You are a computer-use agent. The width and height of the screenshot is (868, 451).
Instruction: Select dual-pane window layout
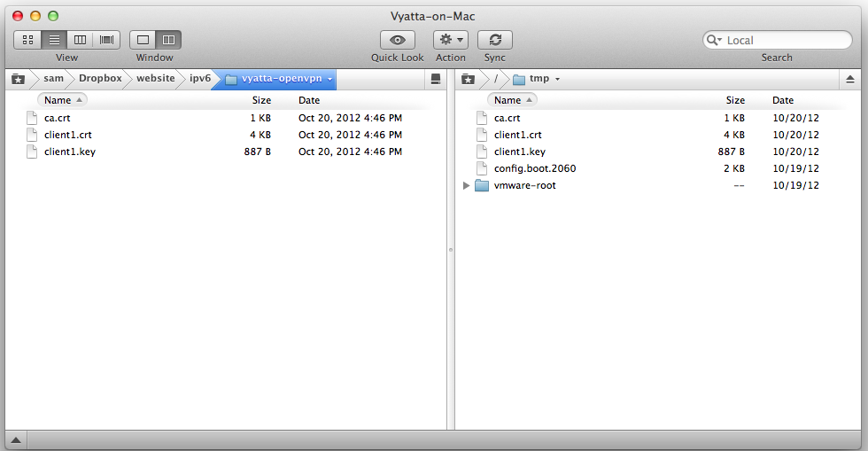[x=169, y=40]
